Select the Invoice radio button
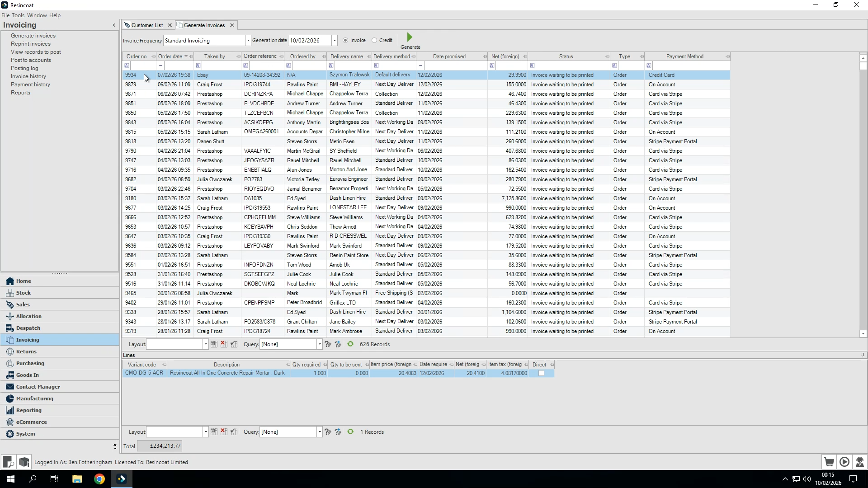This screenshot has height=488, width=868. coord(345,40)
